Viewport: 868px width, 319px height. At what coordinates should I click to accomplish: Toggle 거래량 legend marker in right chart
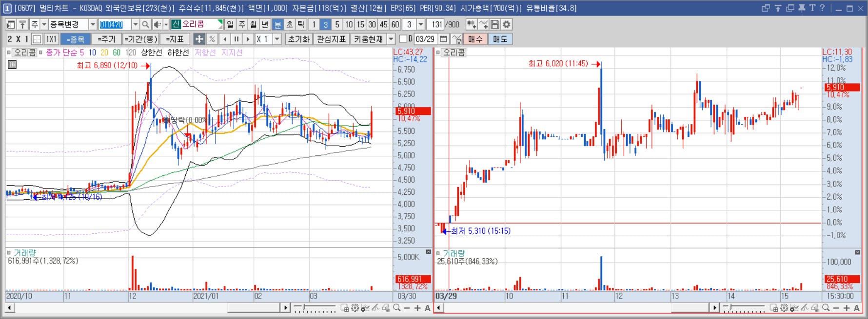coord(438,253)
